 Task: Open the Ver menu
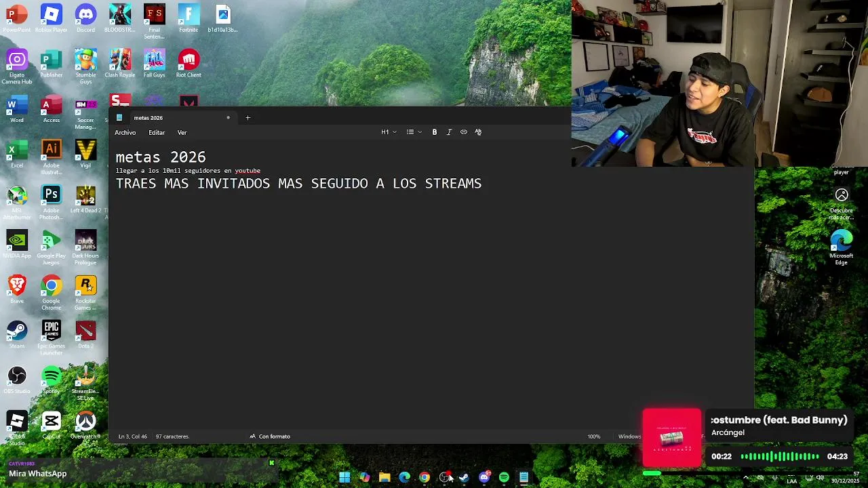pos(182,133)
